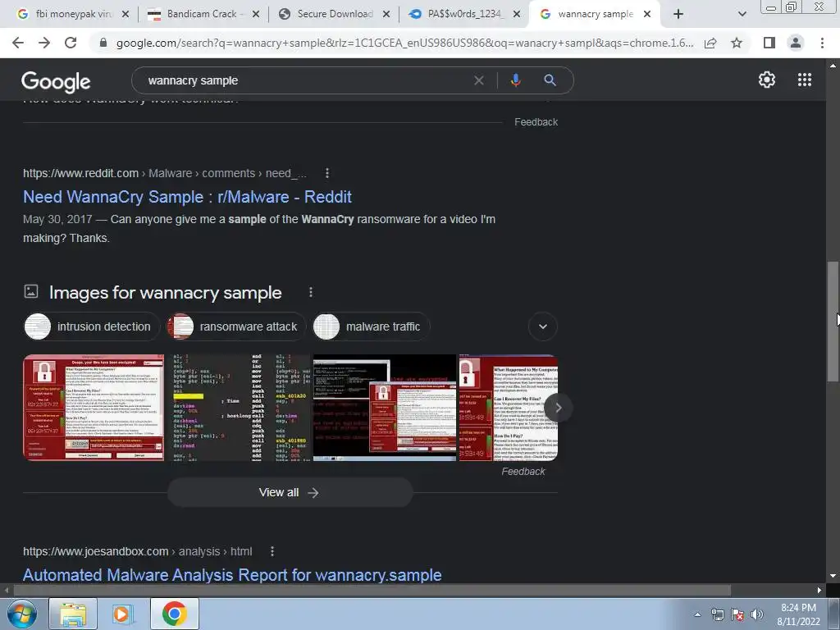Close the Bandicam Crack tab

click(x=256, y=15)
